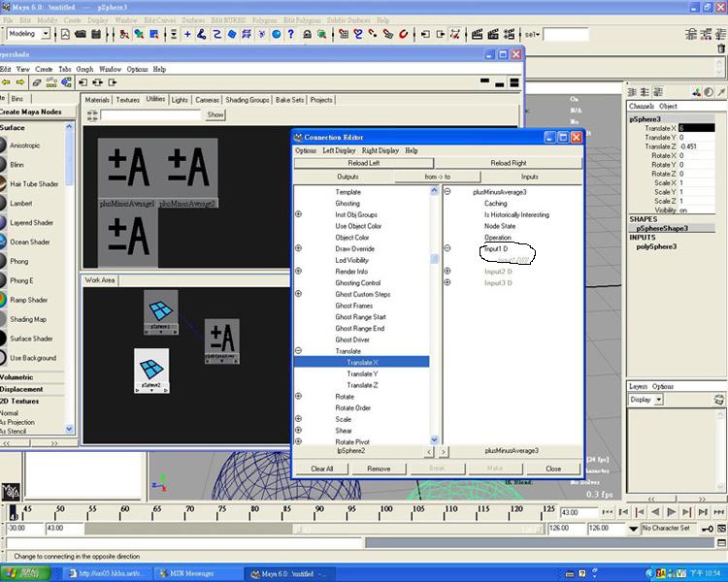Image resolution: width=728 pixels, height=582 pixels.
Task: Open Right Display menu in Connection Editor
Action: click(381, 150)
